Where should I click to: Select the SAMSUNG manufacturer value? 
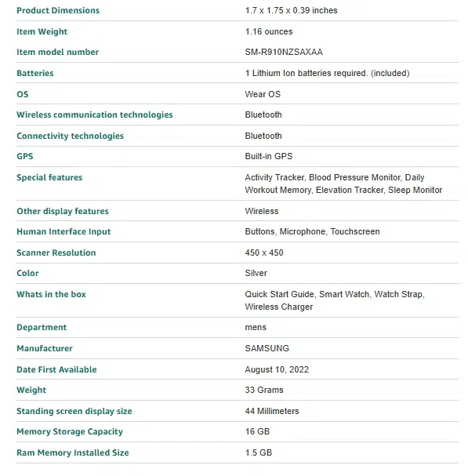(267, 348)
